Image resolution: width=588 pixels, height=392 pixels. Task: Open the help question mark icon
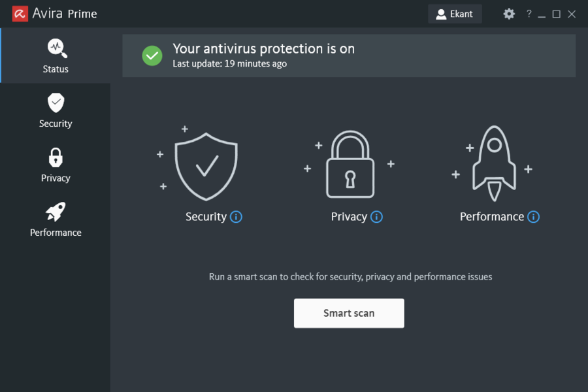point(529,13)
